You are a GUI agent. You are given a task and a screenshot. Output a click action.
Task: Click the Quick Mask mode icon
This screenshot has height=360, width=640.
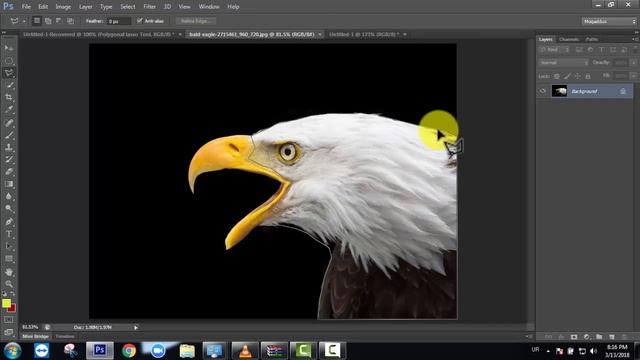9,320
